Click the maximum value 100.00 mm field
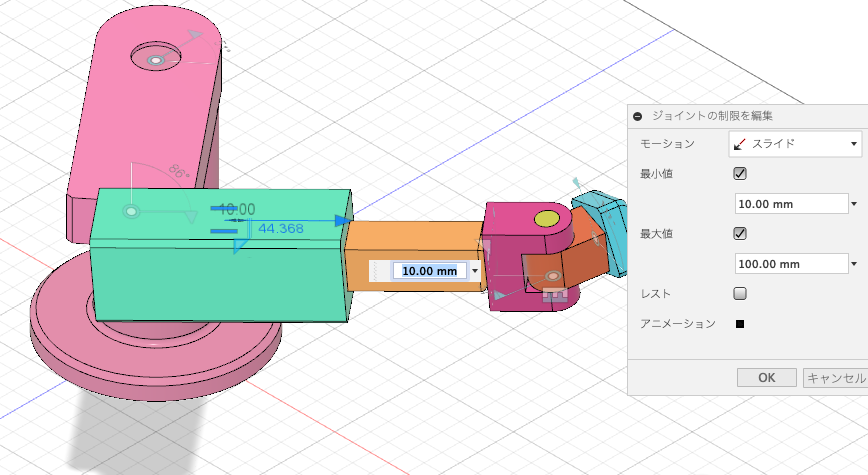 791,264
